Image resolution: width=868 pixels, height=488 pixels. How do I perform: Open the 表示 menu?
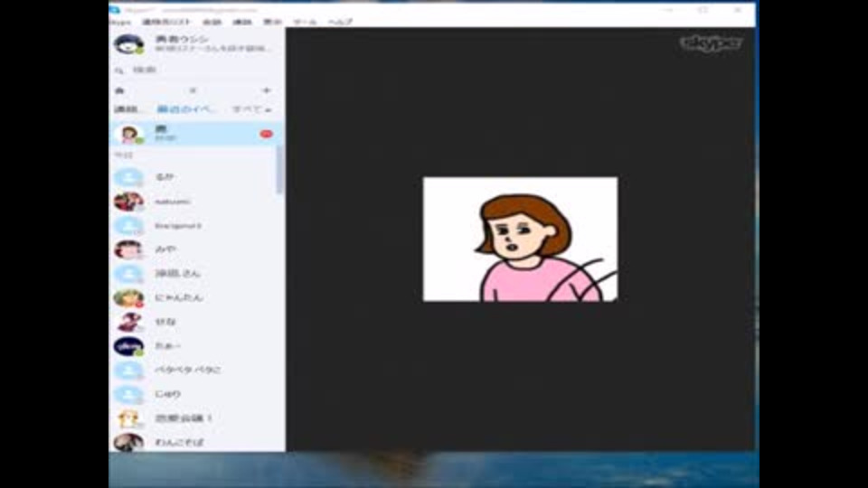(272, 22)
